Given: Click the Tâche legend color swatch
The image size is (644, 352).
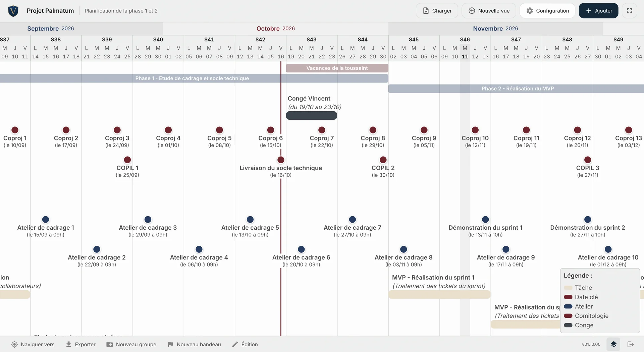Looking at the screenshot, I should (x=568, y=288).
